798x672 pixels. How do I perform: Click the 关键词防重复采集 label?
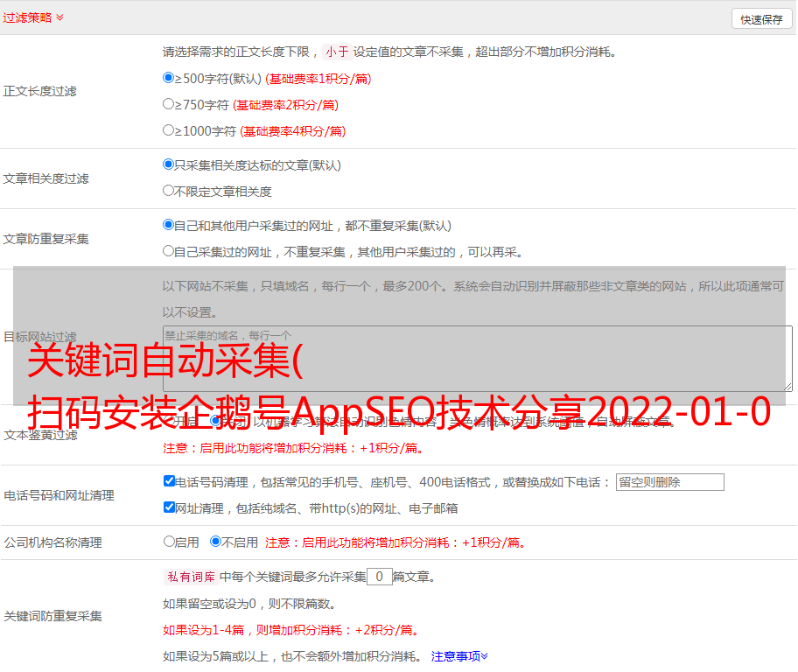tap(52, 616)
